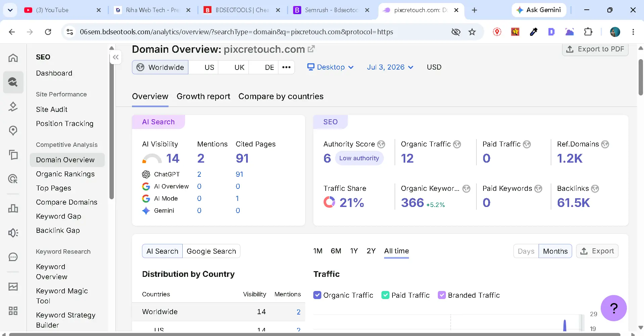
Task: Open the Local location pin icon in left rail
Action: pyautogui.click(x=13, y=131)
